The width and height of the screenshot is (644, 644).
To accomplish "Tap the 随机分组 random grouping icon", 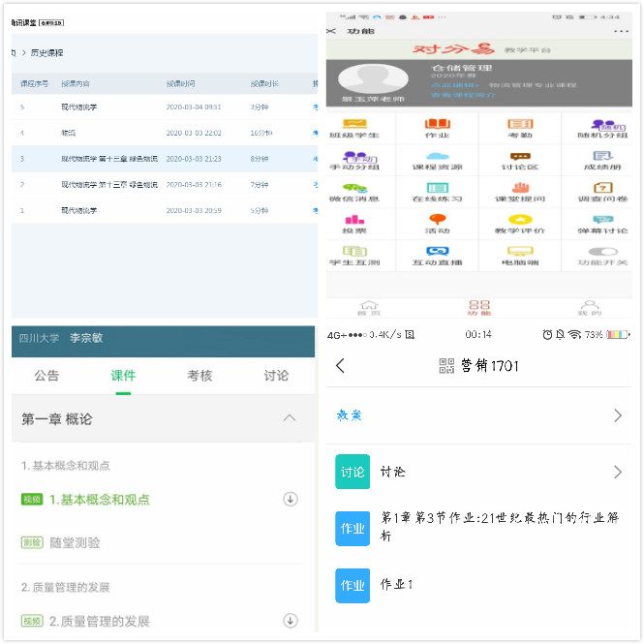I will pyautogui.click(x=602, y=126).
